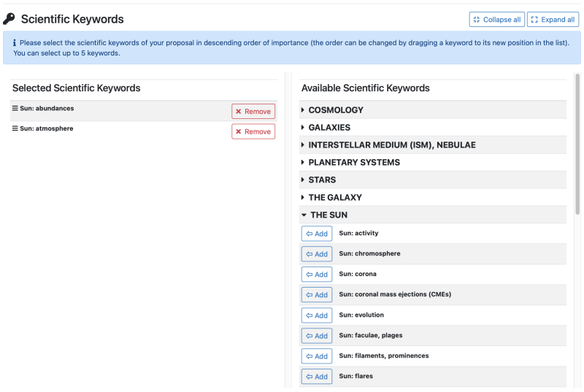This screenshot has width=584, height=392.
Task: Click drag handle icon for Sun: atmosphere
Action: [15, 128]
